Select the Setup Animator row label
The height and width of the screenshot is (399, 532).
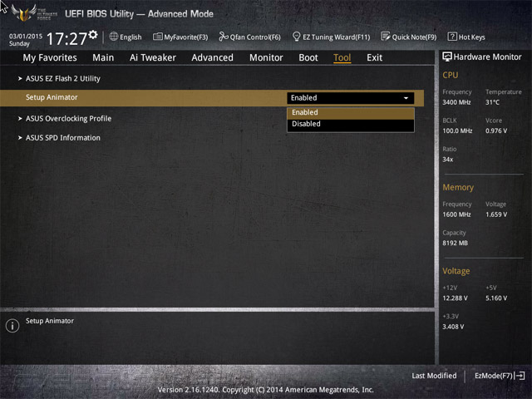click(x=52, y=97)
